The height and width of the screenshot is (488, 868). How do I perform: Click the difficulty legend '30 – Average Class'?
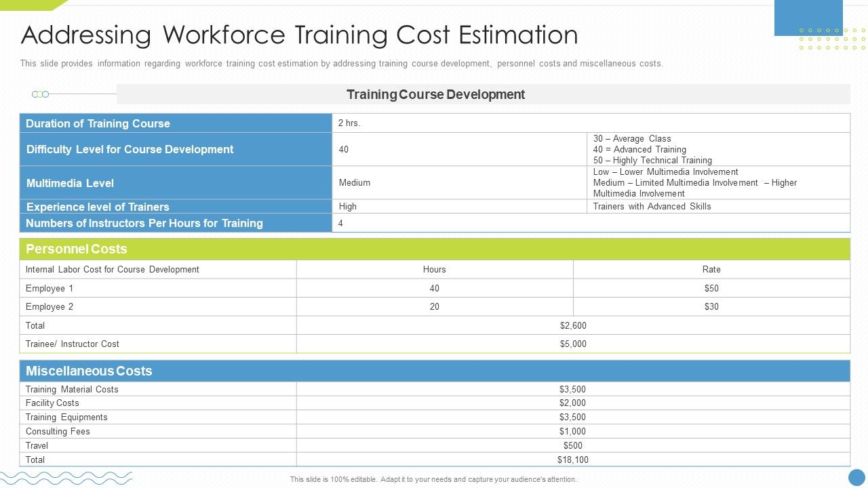coord(632,139)
